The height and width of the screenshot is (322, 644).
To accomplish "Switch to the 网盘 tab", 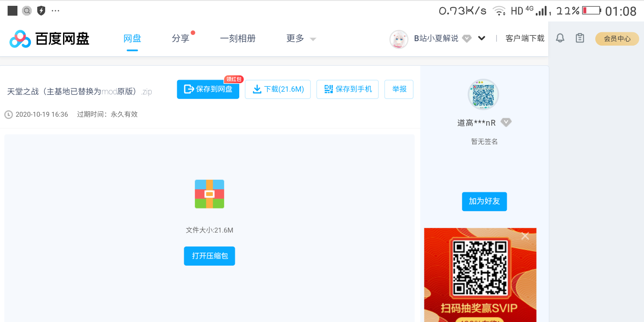I will (132, 39).
